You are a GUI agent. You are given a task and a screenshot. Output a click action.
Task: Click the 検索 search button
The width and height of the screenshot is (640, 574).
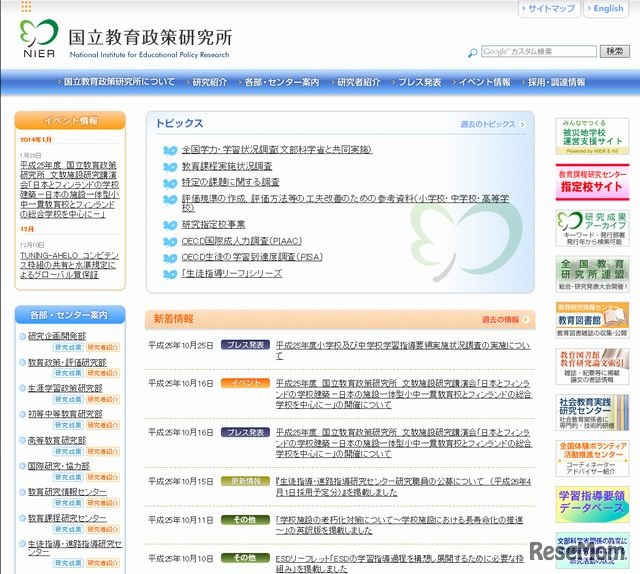click(614, 51)
